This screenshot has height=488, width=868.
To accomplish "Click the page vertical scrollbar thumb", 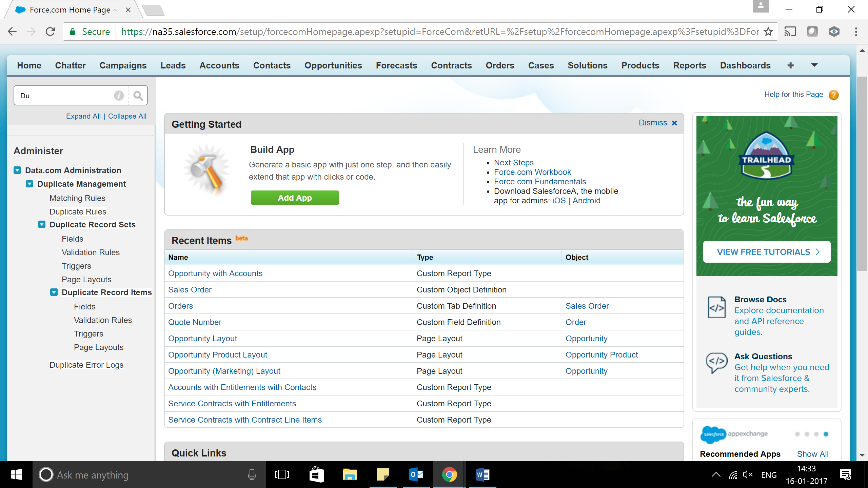I will tap(862, 174).
